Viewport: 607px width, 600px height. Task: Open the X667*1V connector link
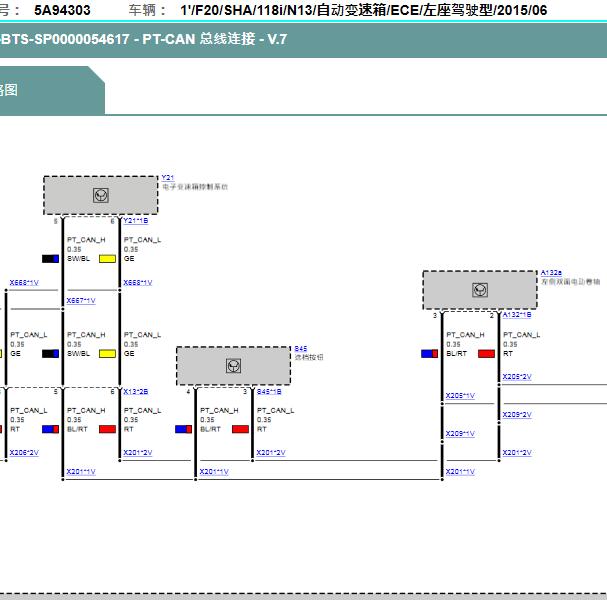[81, 301]
